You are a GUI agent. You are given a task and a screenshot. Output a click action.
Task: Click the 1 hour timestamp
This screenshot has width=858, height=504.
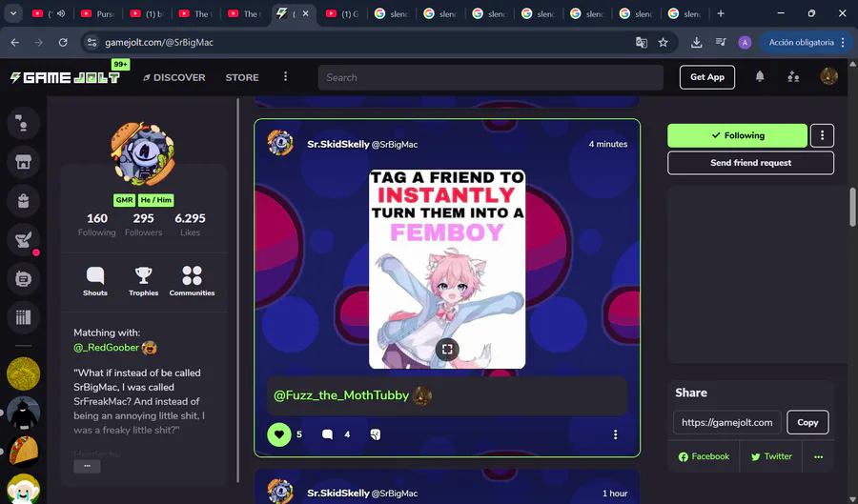pyautogui.click(x=615, y=494)
